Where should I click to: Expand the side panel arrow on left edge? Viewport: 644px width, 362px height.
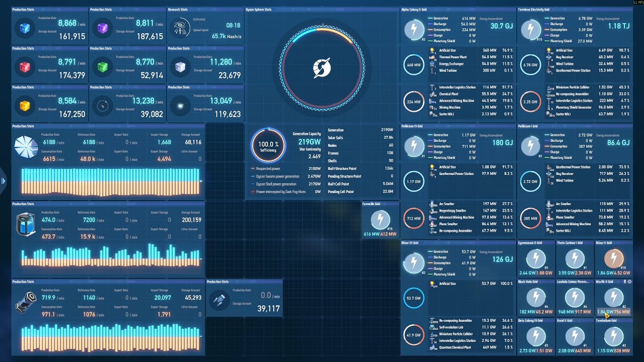(3, 180)
